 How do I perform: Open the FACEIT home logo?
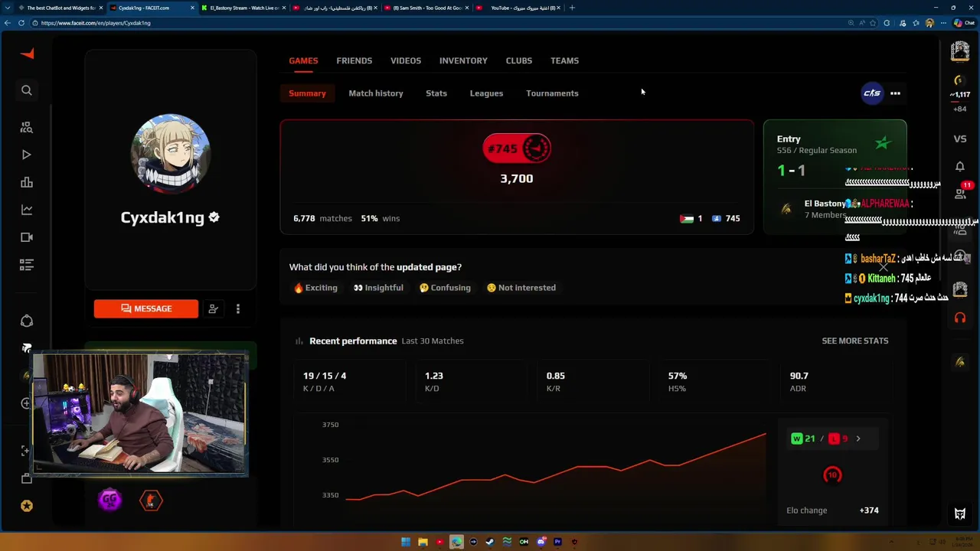(x=27, y=54)
